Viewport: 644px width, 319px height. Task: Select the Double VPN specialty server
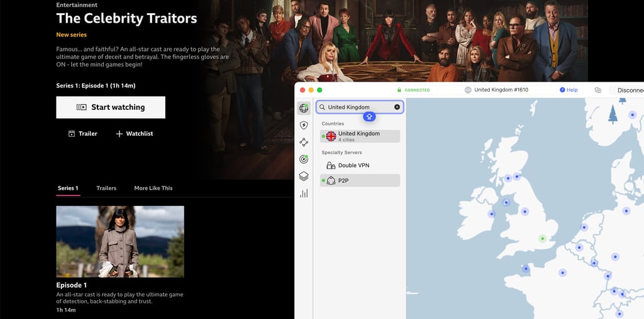(x=360, y=165)
